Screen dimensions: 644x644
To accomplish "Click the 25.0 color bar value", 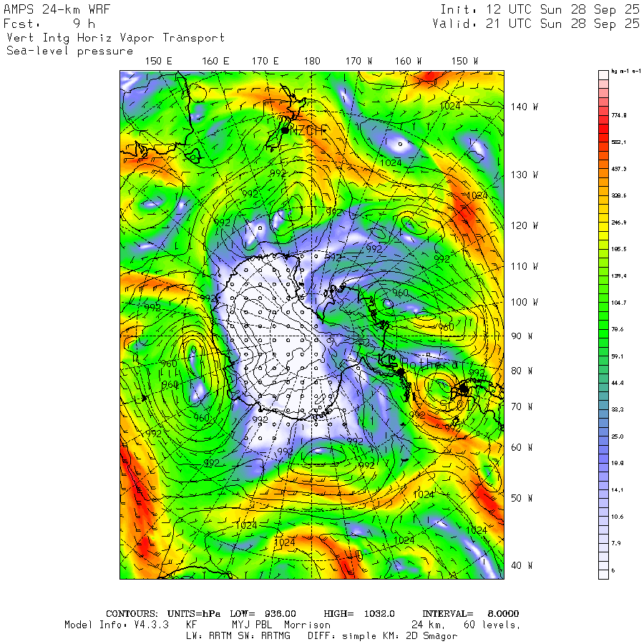I will (618, 436).
